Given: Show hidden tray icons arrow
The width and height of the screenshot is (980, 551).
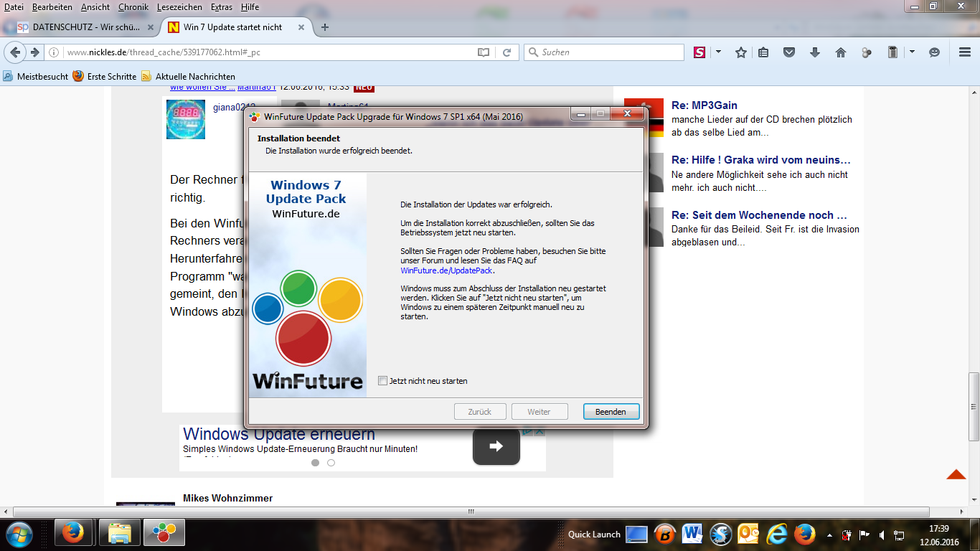Looking at the screenshot, I should pyautogui.click(x=830, y=534).
